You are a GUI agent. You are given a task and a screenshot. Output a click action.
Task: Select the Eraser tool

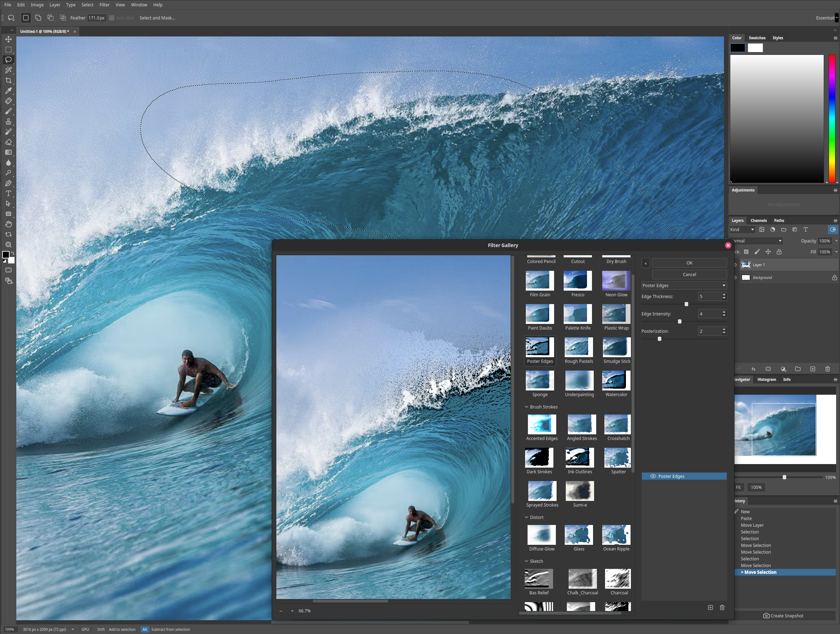[x=8, y=142]
